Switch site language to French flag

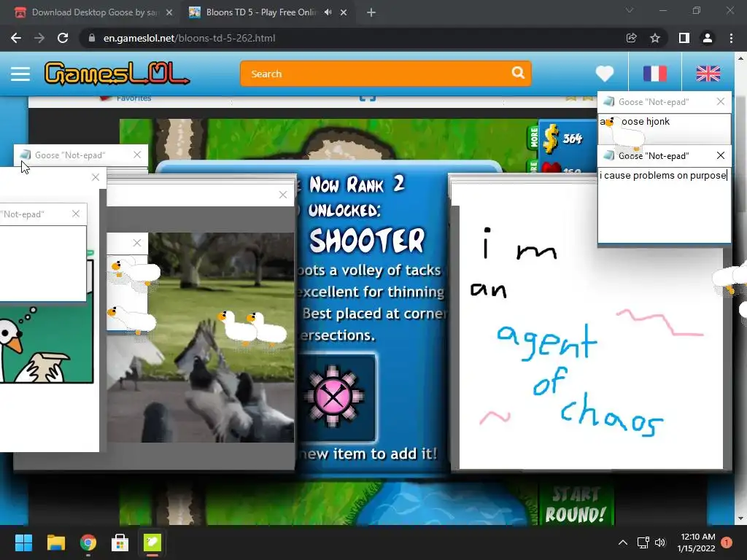coord(654,74)
